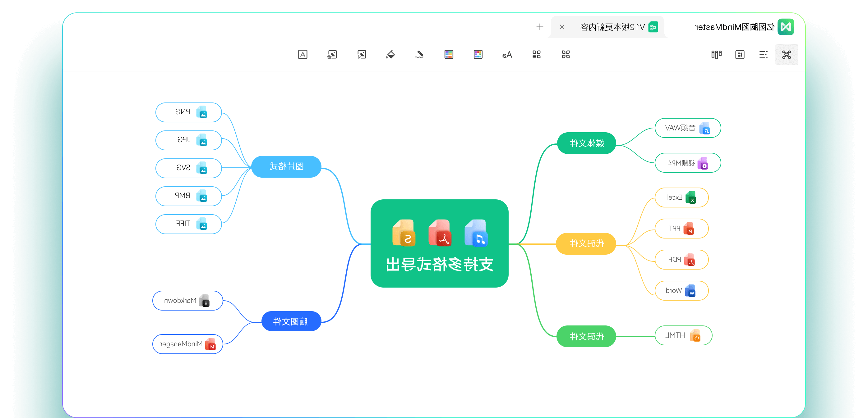Select the 视频MP4 subtopic
The image size is (868, 418).
688,163
